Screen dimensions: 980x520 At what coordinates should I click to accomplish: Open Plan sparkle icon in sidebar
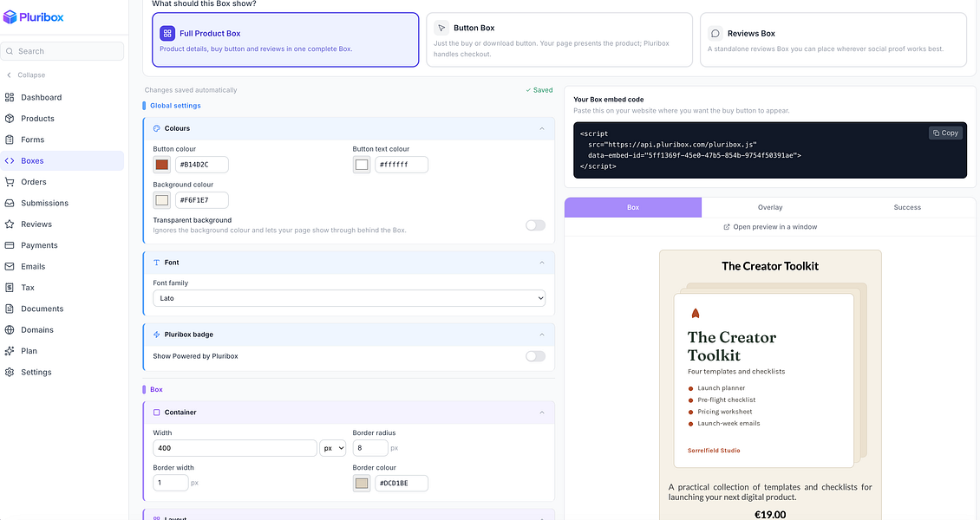coord(10,351)
